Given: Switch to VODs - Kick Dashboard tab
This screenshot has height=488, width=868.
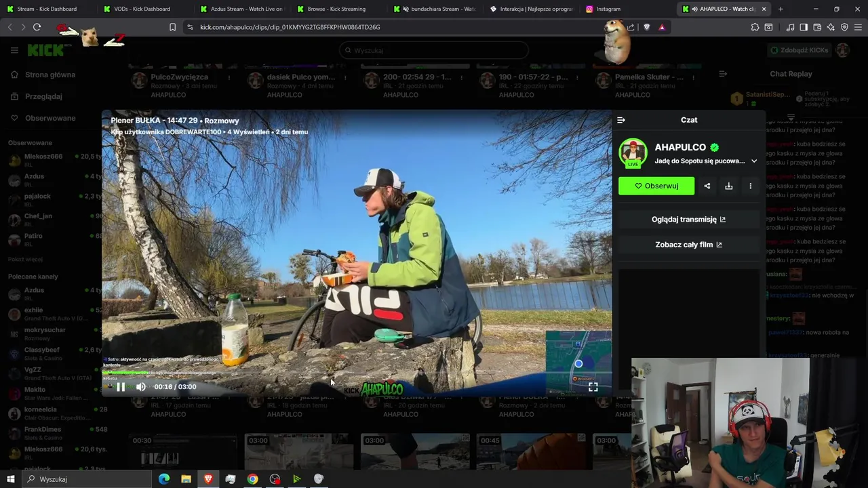Looking at the screenshot, I should click(x=142, y=9).
